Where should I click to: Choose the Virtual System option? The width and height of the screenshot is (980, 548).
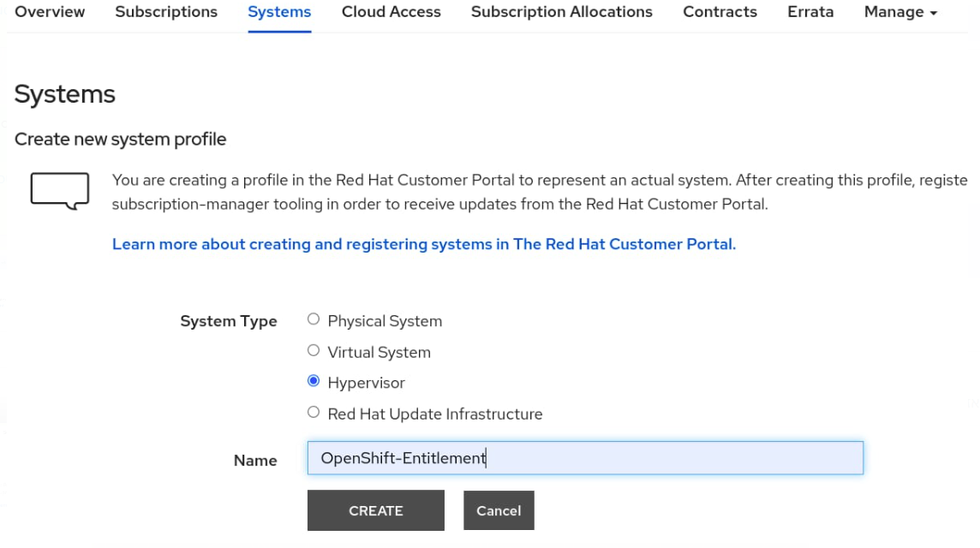314,351
